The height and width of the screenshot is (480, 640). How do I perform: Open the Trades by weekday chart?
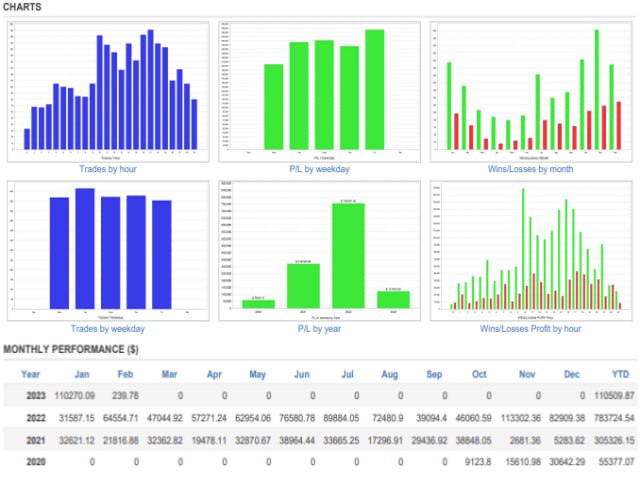pos(108,250)
